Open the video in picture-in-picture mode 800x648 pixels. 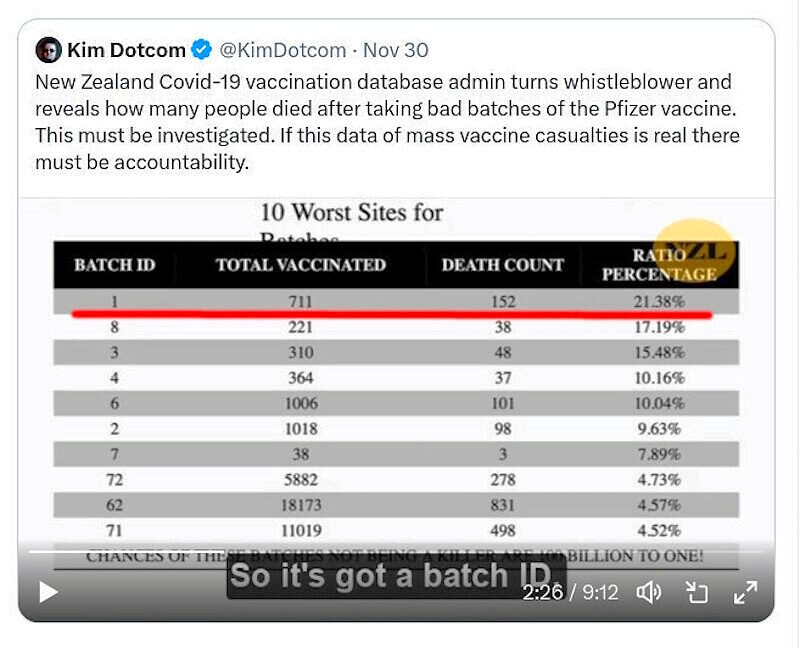[x=697, y=592]
